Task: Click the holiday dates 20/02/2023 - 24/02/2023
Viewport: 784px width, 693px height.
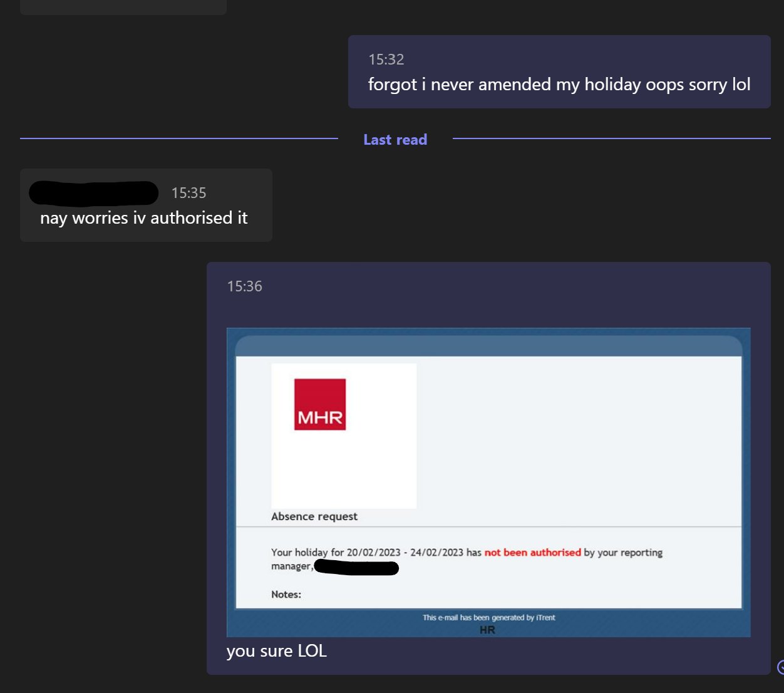Action: pos(405,553)
